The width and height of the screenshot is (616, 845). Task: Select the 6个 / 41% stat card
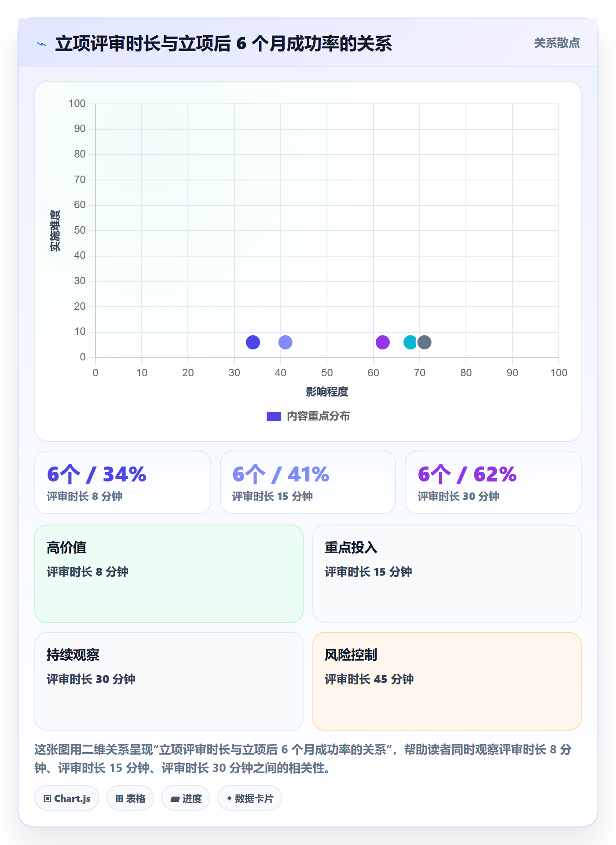pos(308,482)
